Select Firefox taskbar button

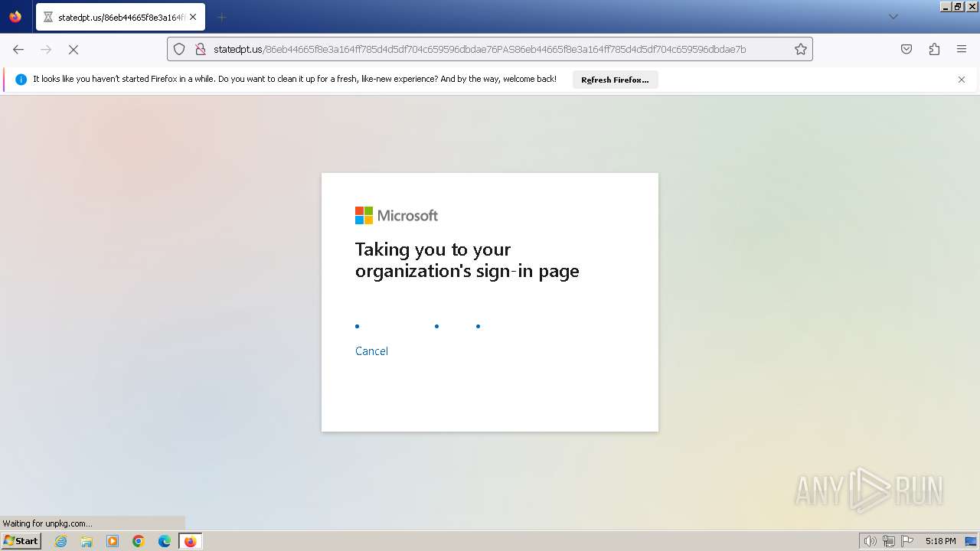pyautogui.click(x=190, y=541)
